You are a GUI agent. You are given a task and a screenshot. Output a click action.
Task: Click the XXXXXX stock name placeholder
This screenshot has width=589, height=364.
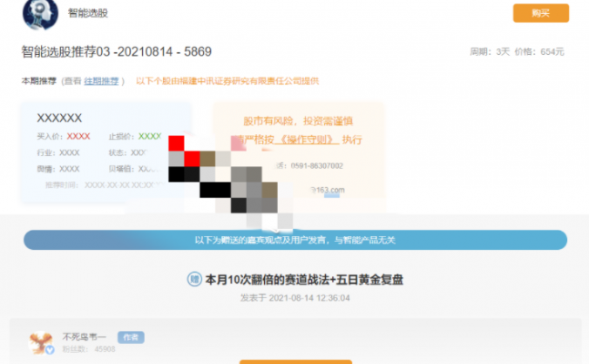[59, 118]
